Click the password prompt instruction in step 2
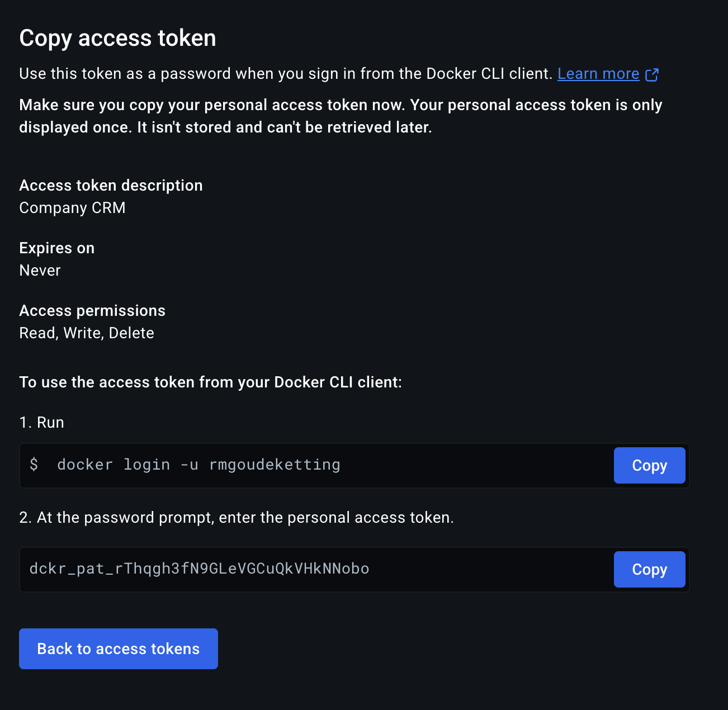728x710 pixels. pyautogui.click(x=237, y=517)
